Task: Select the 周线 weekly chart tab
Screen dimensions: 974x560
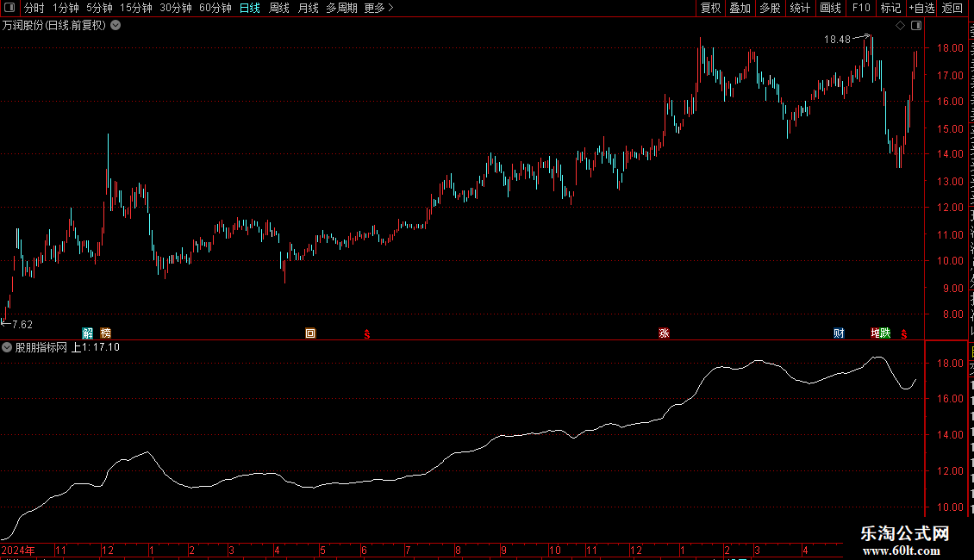Action: [279, 8]
